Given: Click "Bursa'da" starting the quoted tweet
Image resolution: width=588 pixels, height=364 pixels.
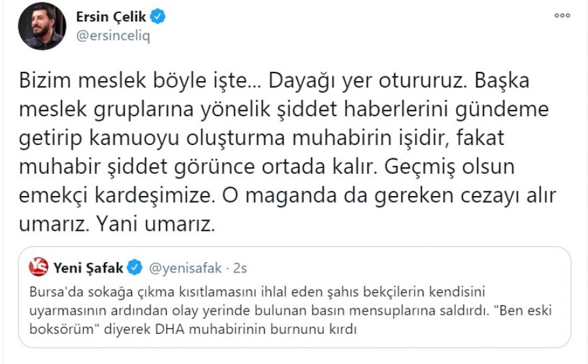Looking at the screenshot, I should [x=54, y=290].
